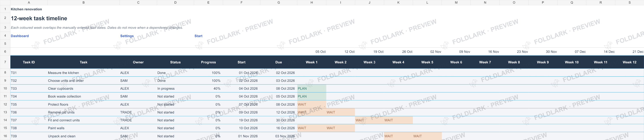Viewport: 644px width, 140px height.
Task: Select T08 Week 1 WAIT cell
Action: 311,128
